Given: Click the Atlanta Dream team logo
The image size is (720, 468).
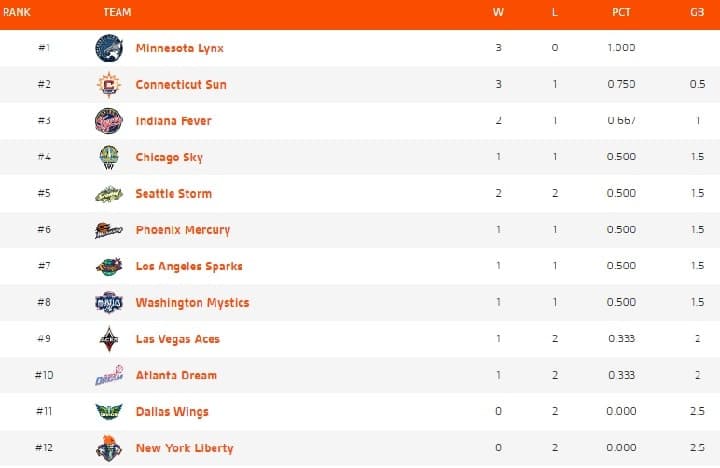Looking at the screenshot, I should 108,375.
